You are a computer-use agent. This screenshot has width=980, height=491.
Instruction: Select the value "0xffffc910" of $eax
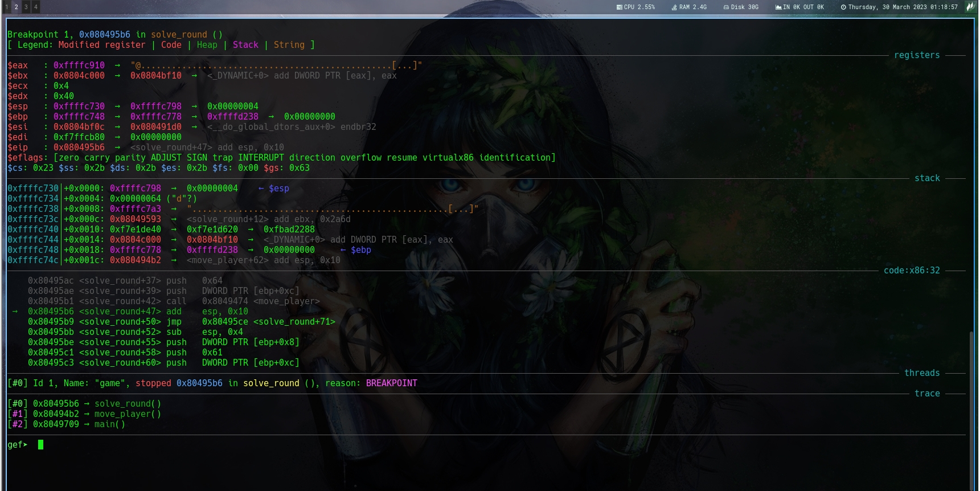point(79,65)
